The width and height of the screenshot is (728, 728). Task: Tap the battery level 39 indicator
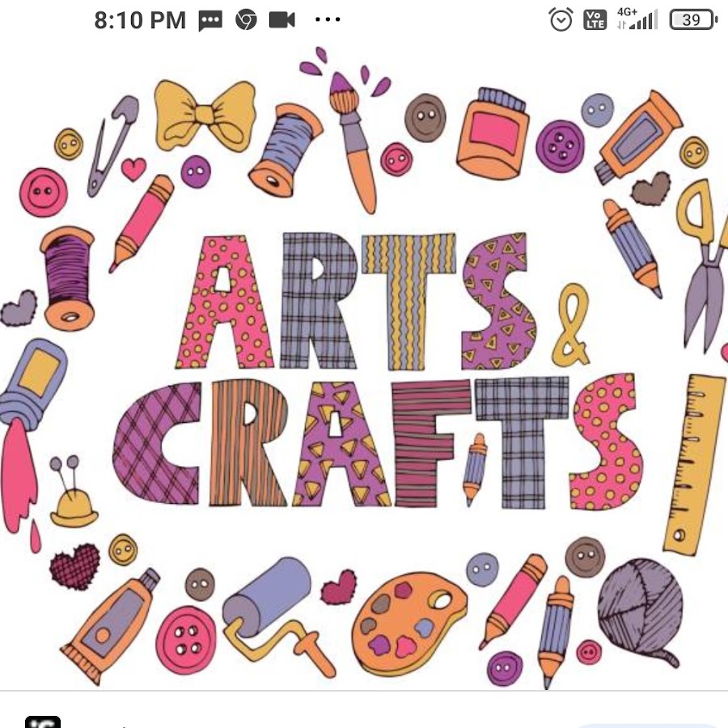(x=693, y=20)
